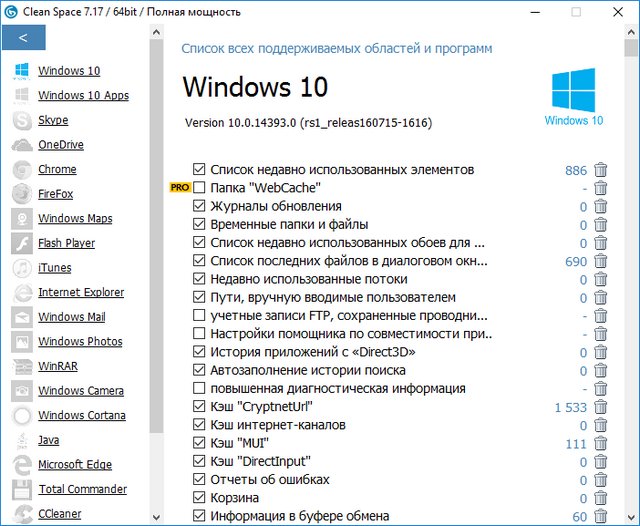Click sidebar scroll up arrow
The image size is (640, 526).
pos(156,32)
